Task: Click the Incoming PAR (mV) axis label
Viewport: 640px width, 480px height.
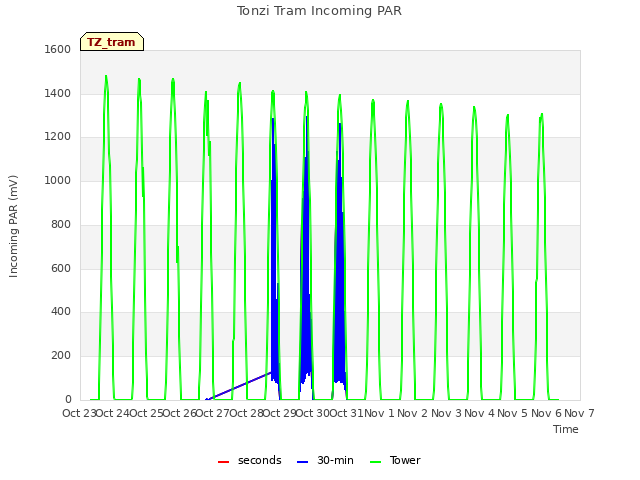Action: (x=13, y=227)
